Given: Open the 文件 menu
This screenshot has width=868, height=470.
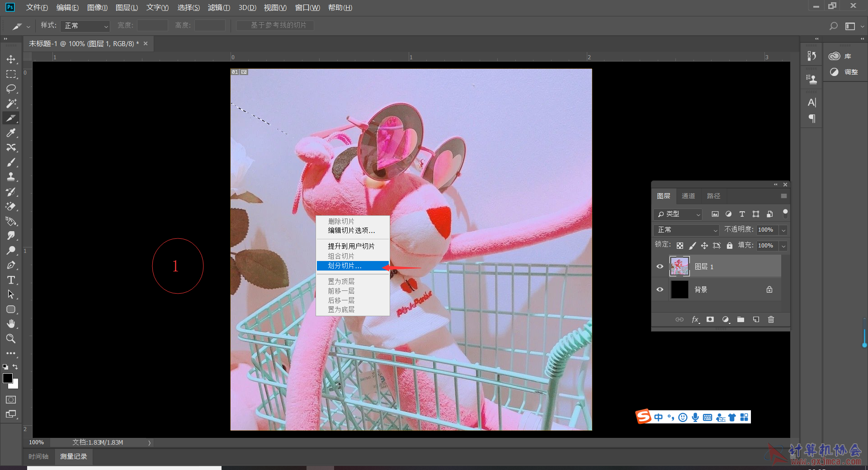Looking at the screenshot, I should 37,7.
